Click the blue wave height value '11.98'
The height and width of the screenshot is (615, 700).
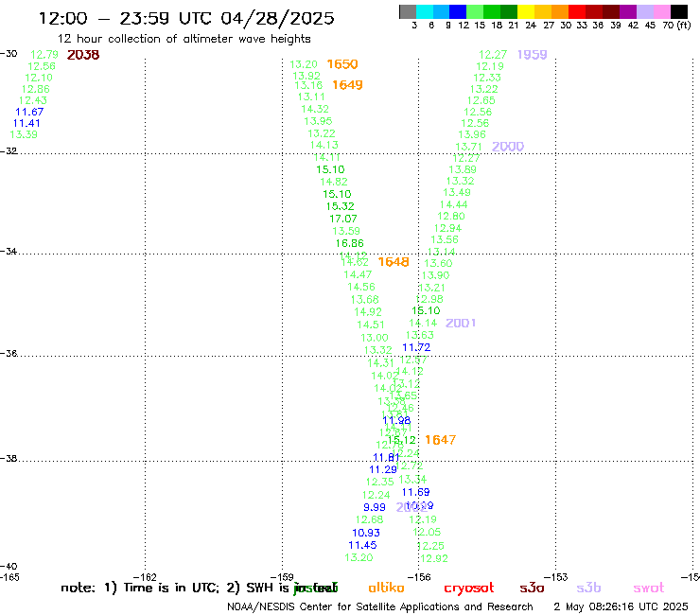coord(396,420)
